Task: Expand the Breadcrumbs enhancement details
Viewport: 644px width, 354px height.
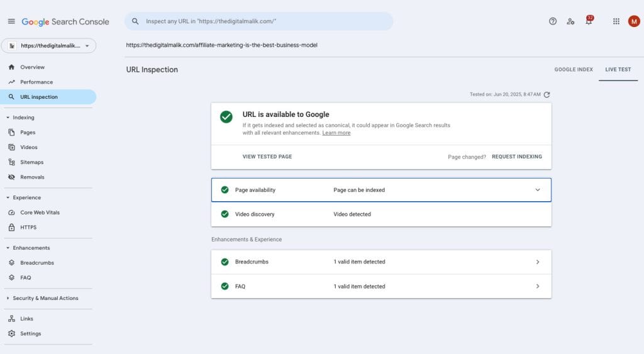Action: pyautogui.click(x=537, y=262)
